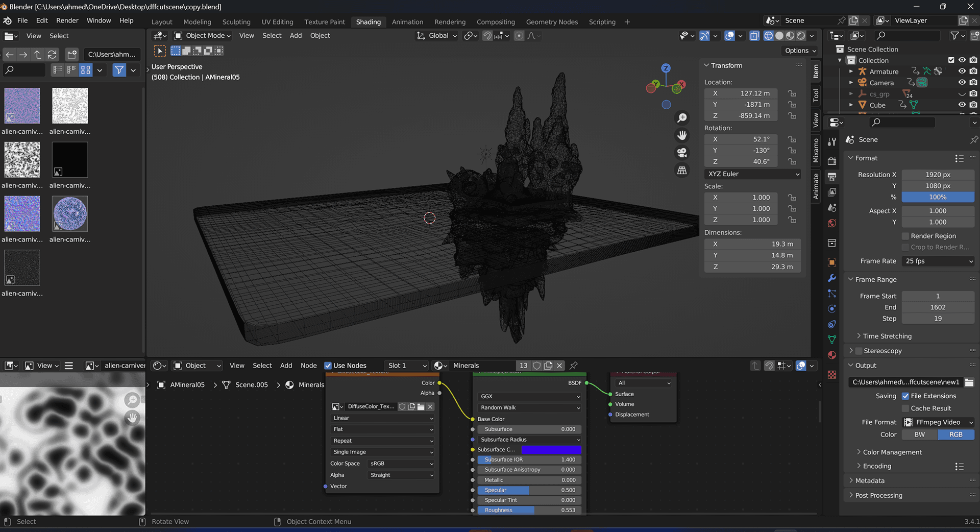The height and width of the screenshot is (532, 980).
Task: Pin the Minerals material in node editor
Action: (x=574, y=366)
